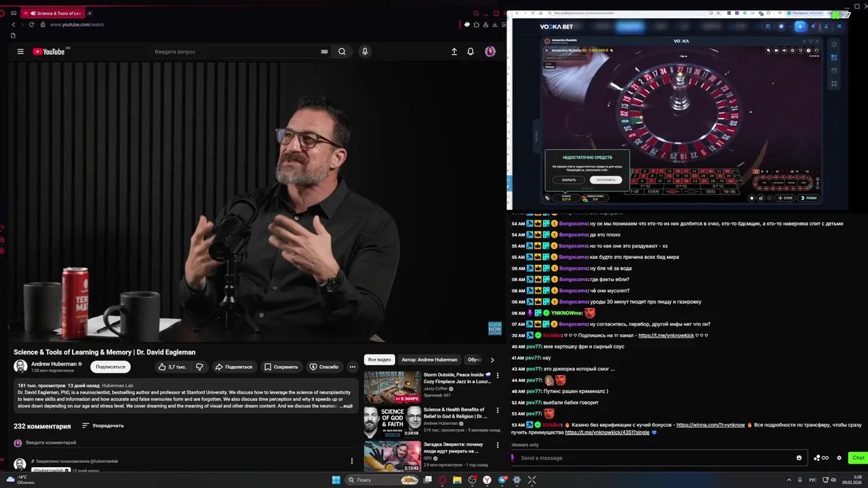Click the Спасибо thanks button

pyautogui.click(x=324, y=367)
